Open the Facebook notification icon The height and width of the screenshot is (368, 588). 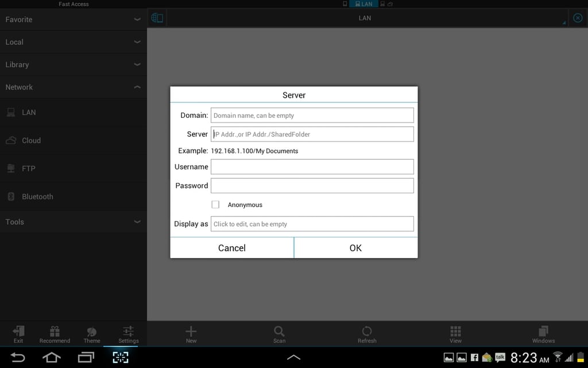[x=474, y=358]
